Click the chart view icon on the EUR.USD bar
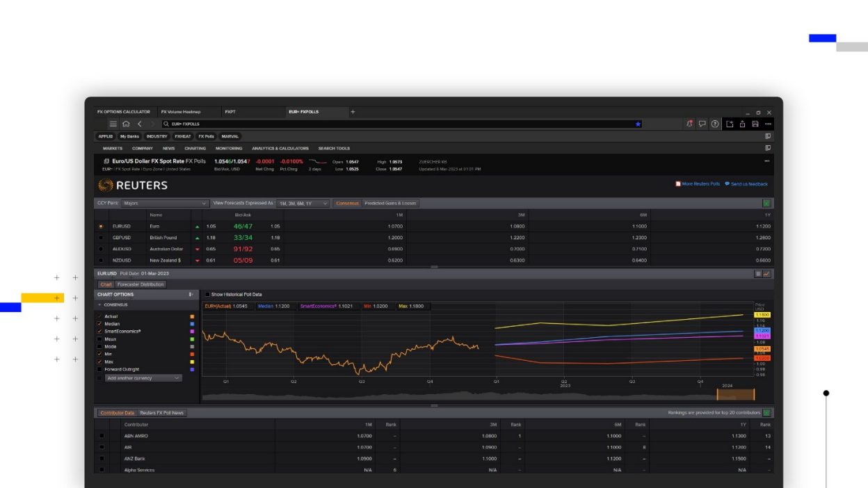The height and width of the screenshot is (488, 868). coord(766,274)
